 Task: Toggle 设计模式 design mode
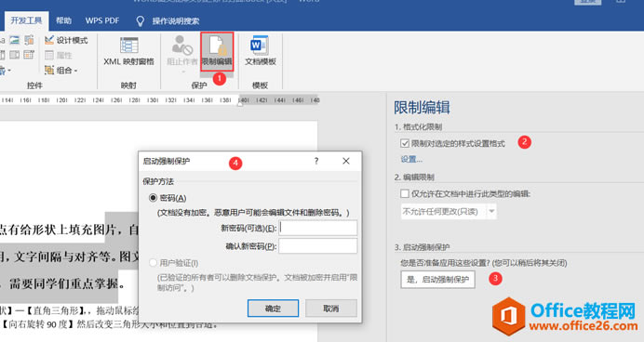pyautogui.click(x=66, y=40)
